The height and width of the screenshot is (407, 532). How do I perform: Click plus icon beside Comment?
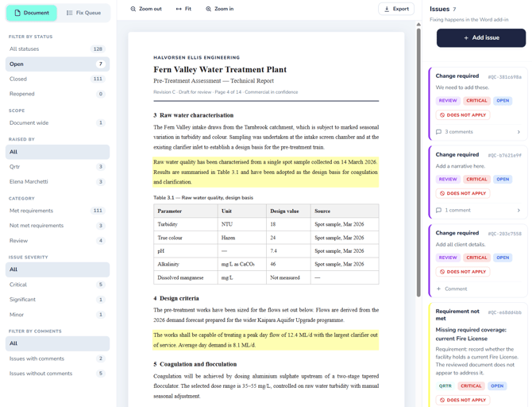point(438,289)
